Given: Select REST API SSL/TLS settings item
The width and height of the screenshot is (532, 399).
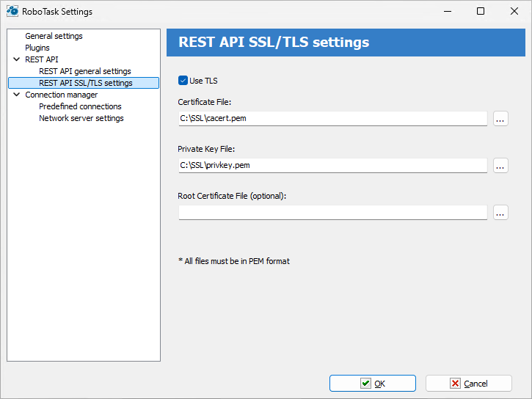Looking at the screenshot, I should point(84,83).
